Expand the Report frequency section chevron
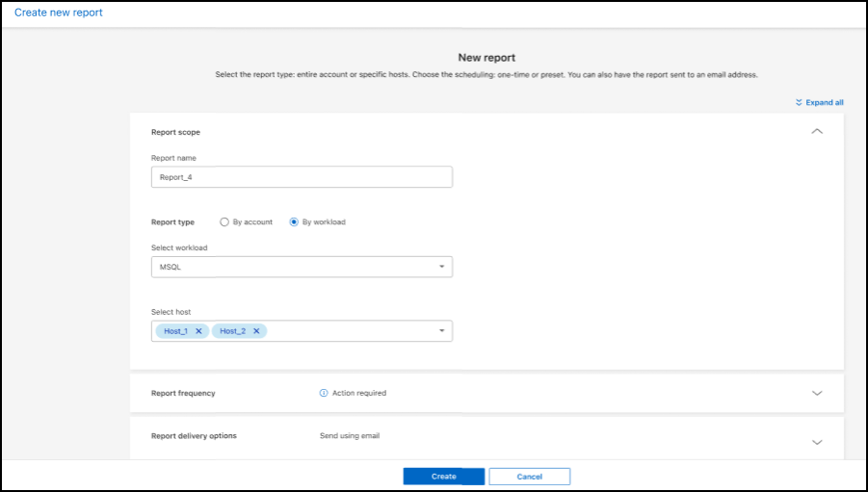Image resolution: width=868 pixels, height=492 pixels. click(x=817, y=393)
